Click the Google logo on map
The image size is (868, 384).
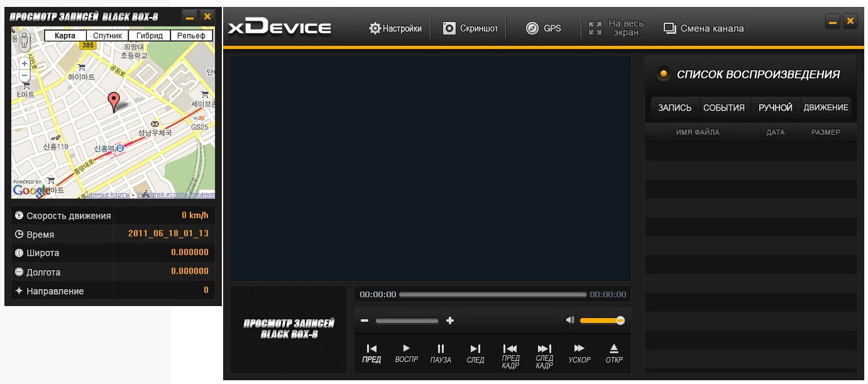[31, 190]
